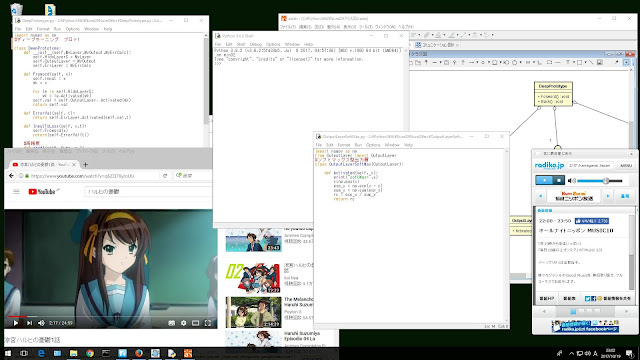Play radiko.jp radio stream
This screenshot has height=360, width=640.
(544, 180)
